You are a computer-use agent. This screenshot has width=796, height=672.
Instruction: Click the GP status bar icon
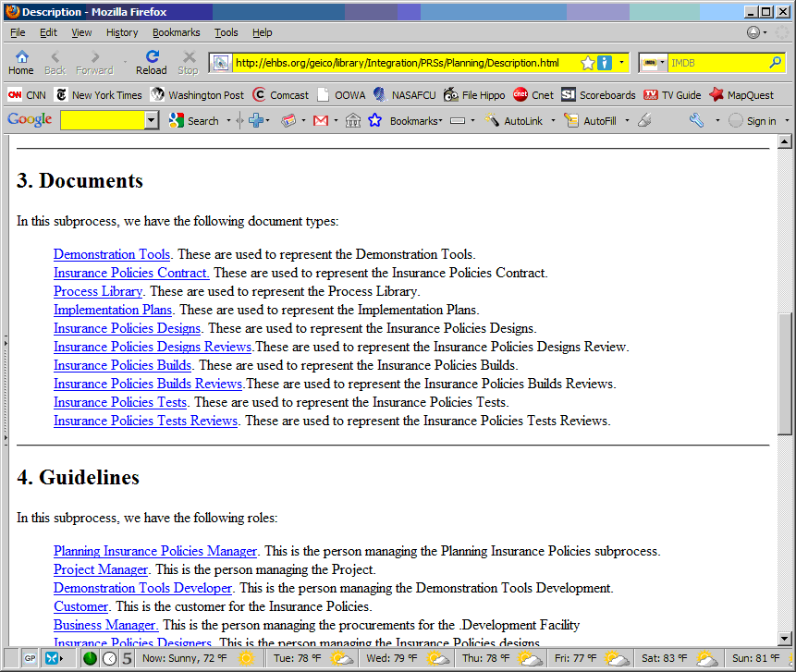click(x=30, y=658)
